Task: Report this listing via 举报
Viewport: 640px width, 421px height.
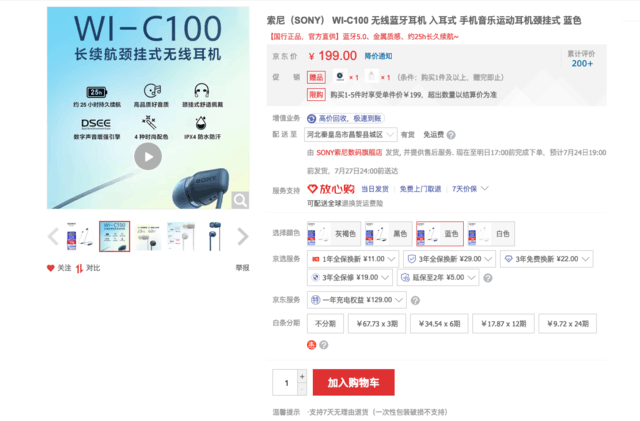Action: (x=242, y=268)
